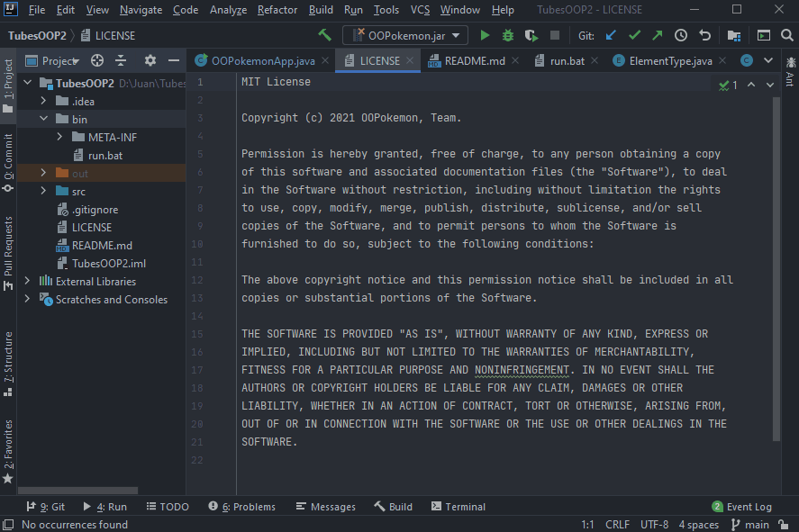Expand the .idea folder
This screenshot has width=799, height=532.
pyautogui.click(x=44, y=101)
